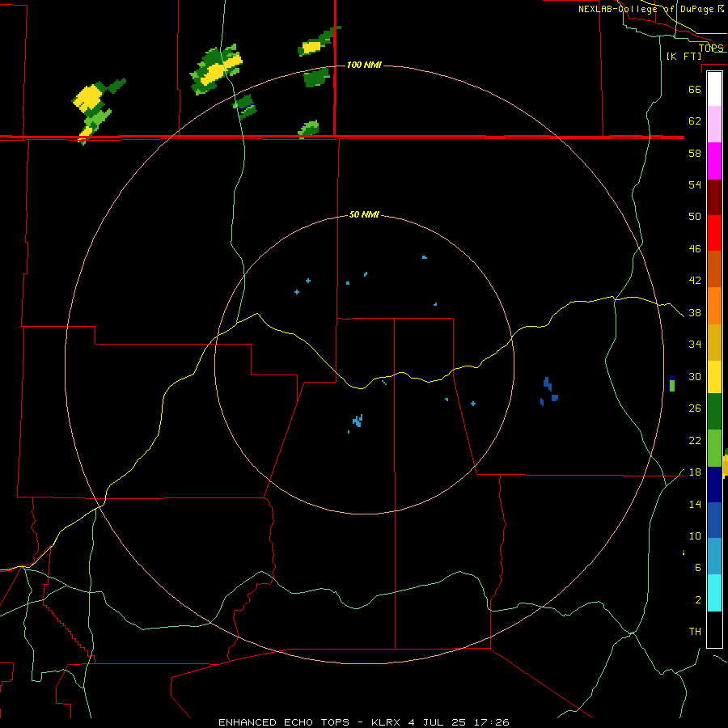Click the black TH threshold swatch
Screen dimensions: 728x728
click(714, 629)
